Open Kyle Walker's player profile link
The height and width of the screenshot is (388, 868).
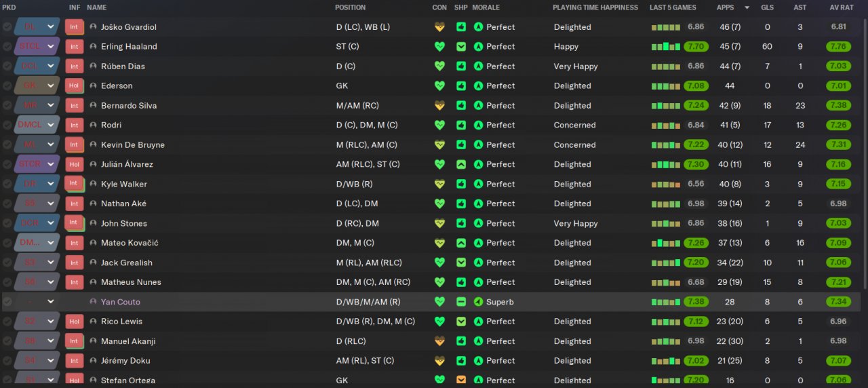[124, 185]
